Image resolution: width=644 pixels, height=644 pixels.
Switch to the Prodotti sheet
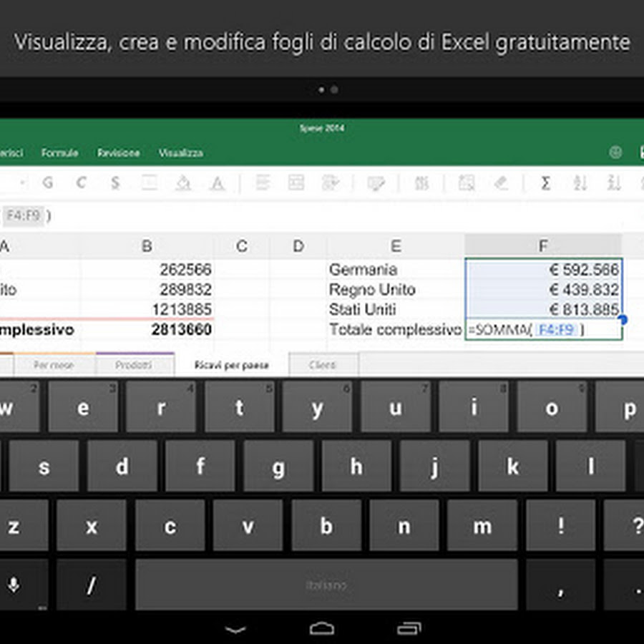pos(134,365)
